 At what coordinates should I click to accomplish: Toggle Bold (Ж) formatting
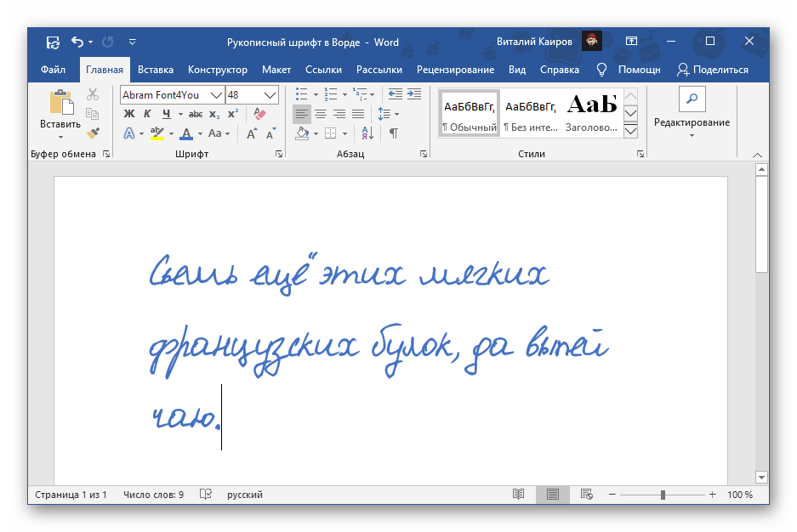click(x=129, y=114)
